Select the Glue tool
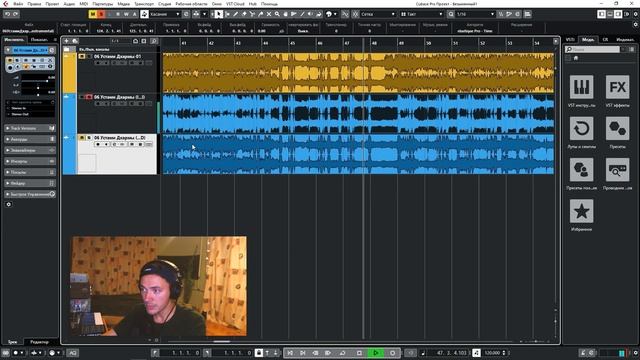 point(260,14)
